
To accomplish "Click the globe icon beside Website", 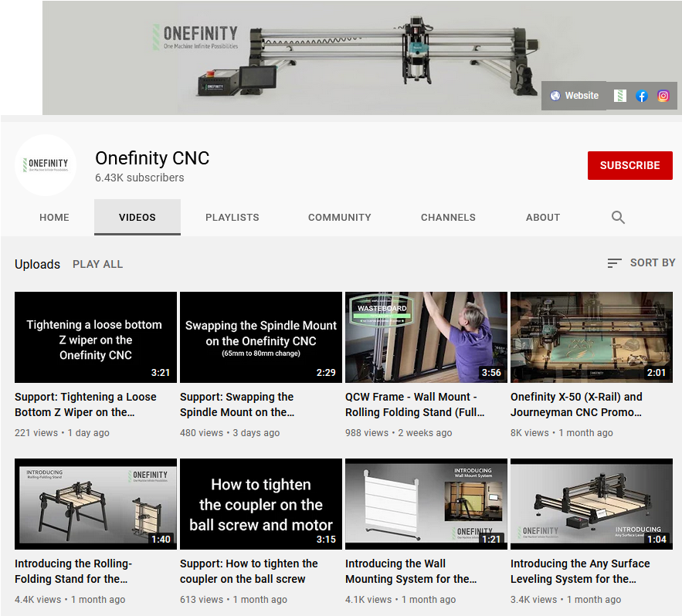I will tap(555, 96).
